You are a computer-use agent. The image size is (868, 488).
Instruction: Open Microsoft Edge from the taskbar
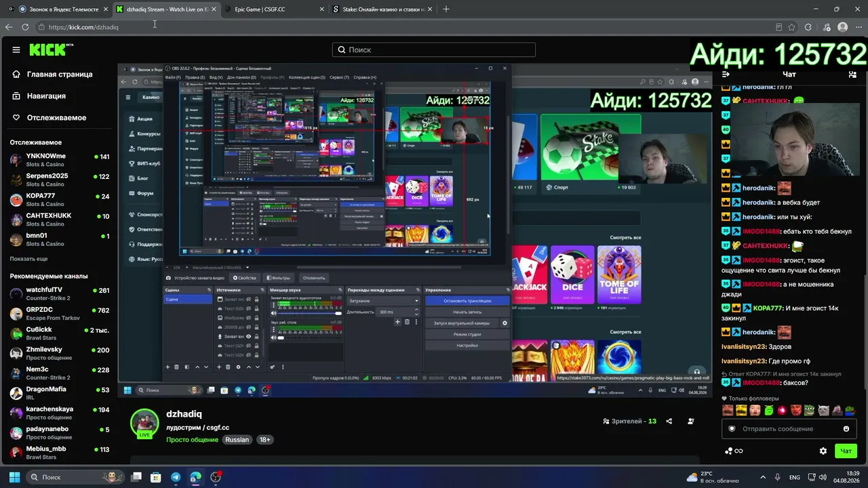point(196,477)
